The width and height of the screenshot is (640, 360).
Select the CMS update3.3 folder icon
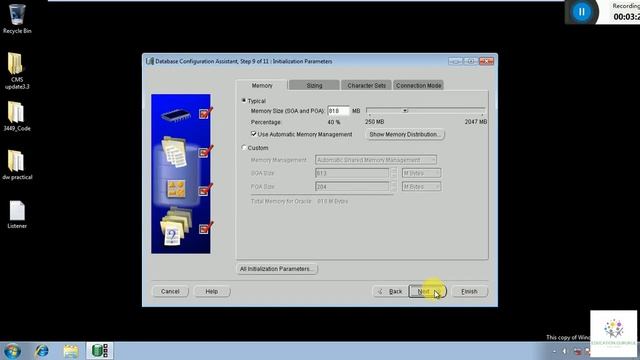17,71
